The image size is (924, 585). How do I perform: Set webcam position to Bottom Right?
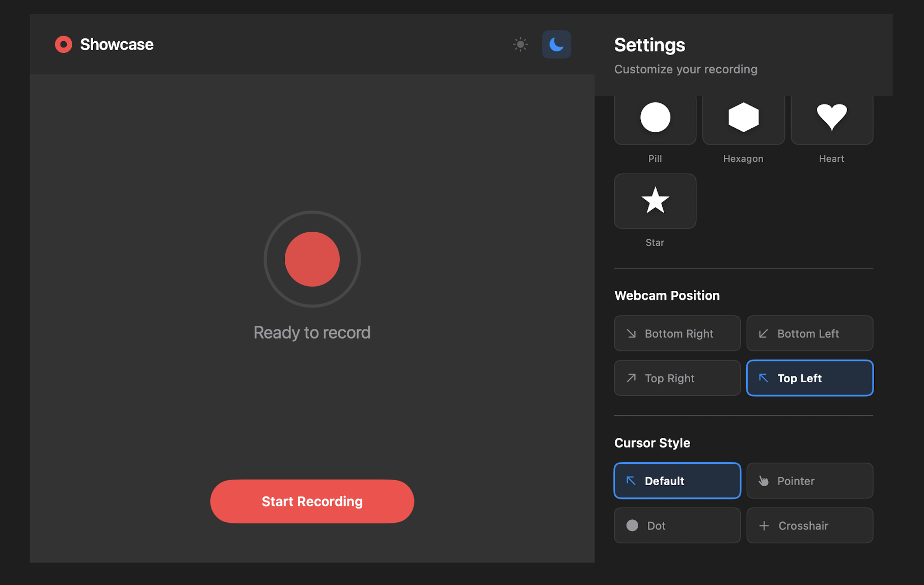pos(677,333)
